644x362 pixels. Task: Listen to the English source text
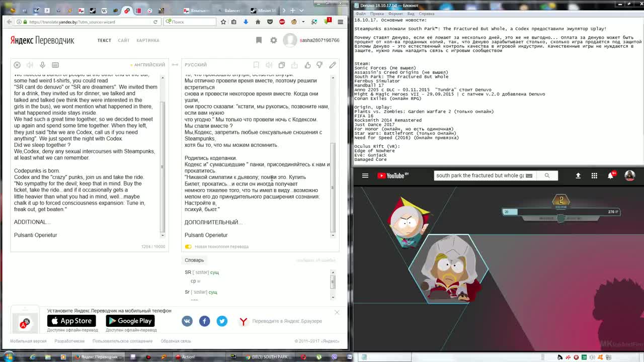30,65
